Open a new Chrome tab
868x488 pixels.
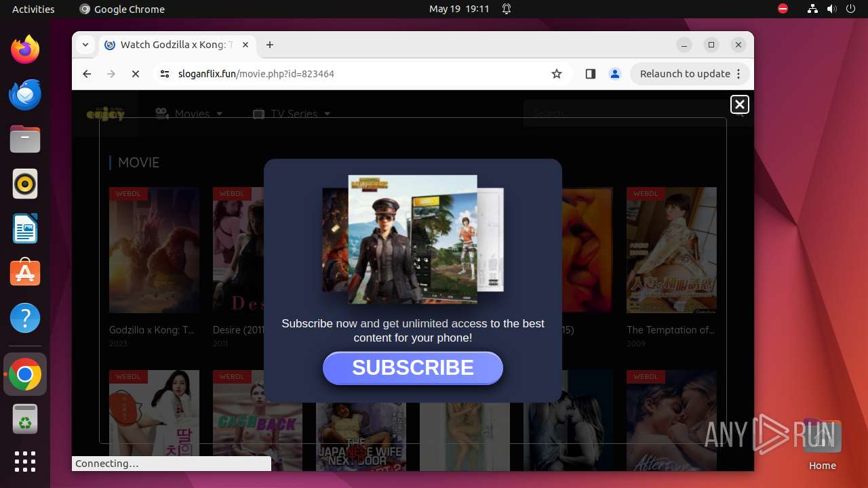[270, 45]
